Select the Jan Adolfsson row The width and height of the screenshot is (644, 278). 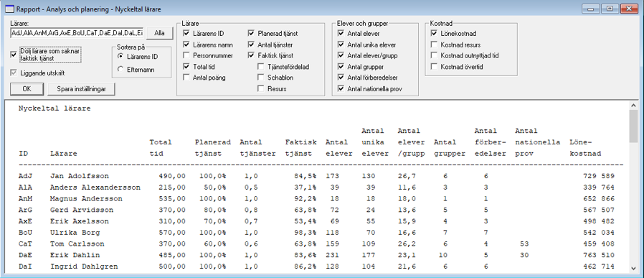tap(316, 176)
